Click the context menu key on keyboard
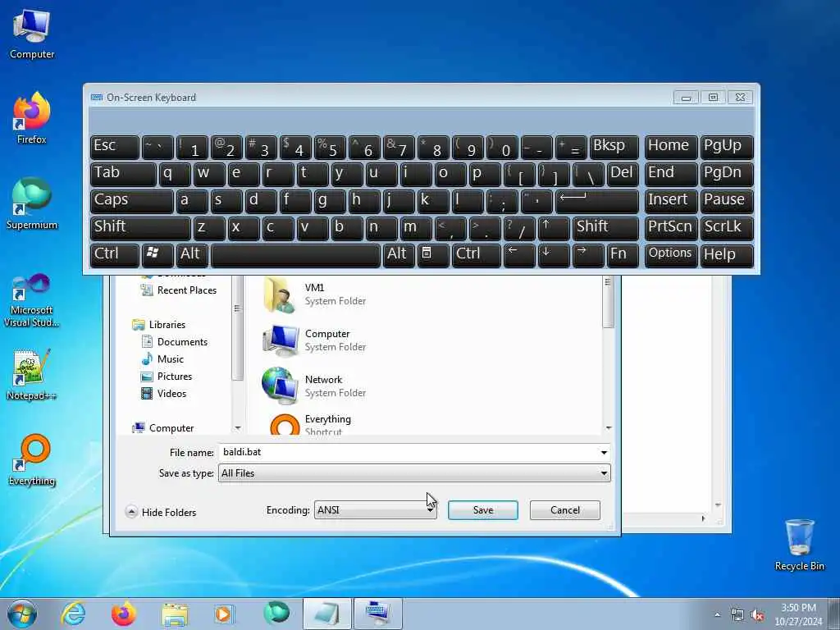Image resolution: width=840 pixels, height=630 pixels. 433,255
